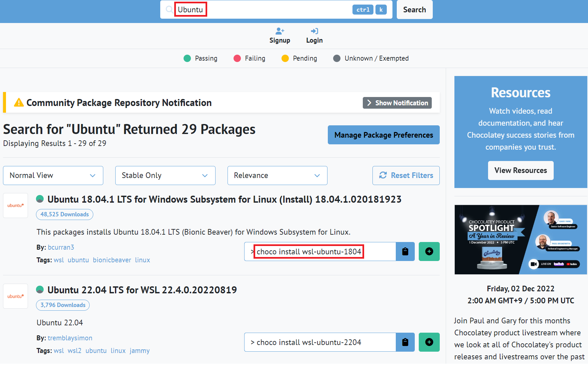Add wsl-ubuntu-2204 to script builder
The width and height of the screenshot is (588, 365).
429,342
